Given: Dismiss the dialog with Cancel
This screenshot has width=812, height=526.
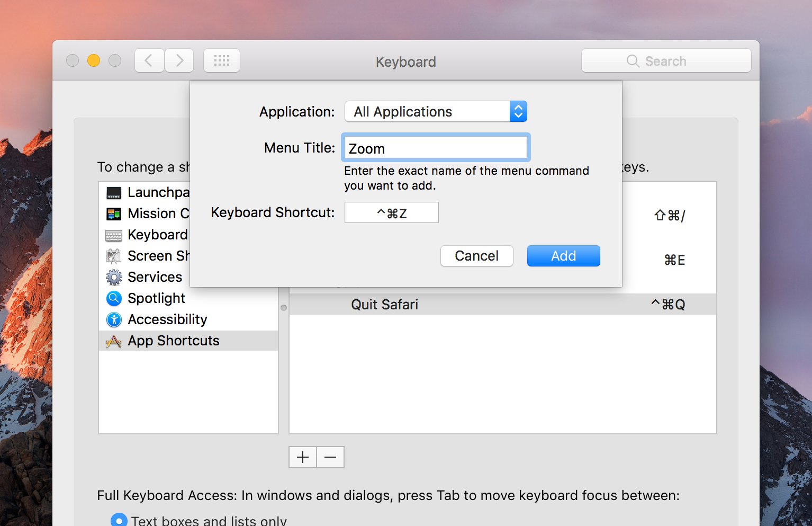Looking at the screenshot, I should [x=476, y=256].
